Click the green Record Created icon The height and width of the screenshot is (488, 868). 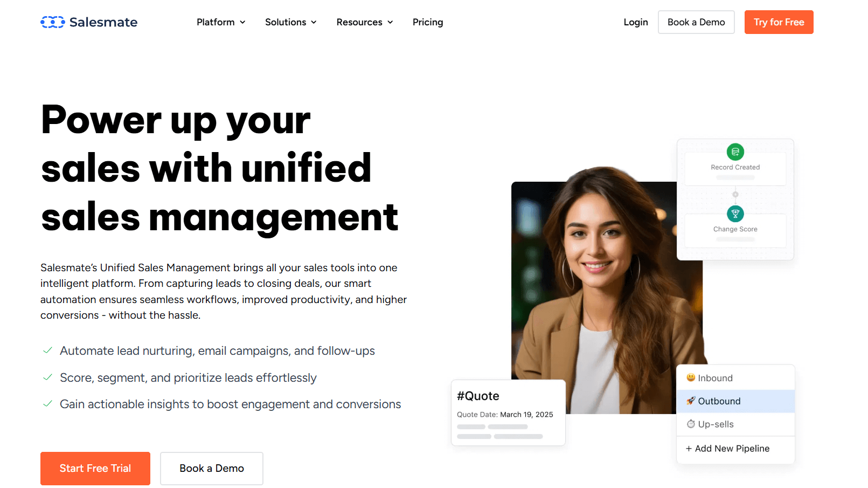tap(735, 152)
